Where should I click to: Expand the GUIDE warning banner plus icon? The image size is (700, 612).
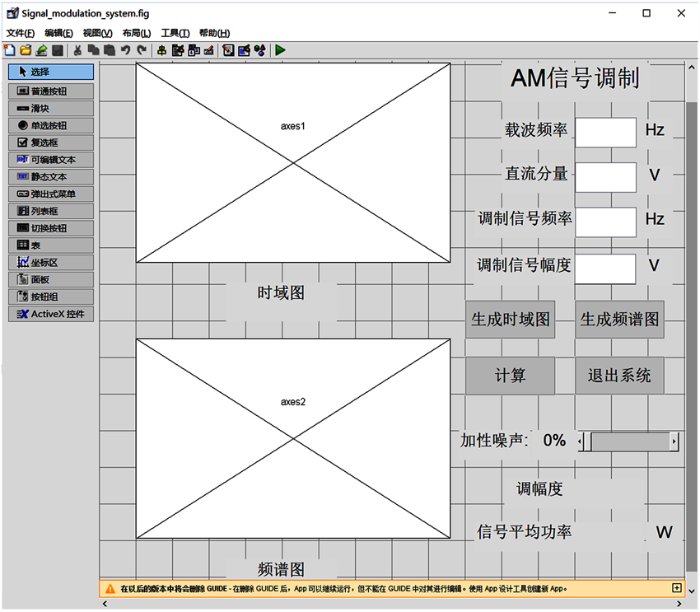point(677,588)
